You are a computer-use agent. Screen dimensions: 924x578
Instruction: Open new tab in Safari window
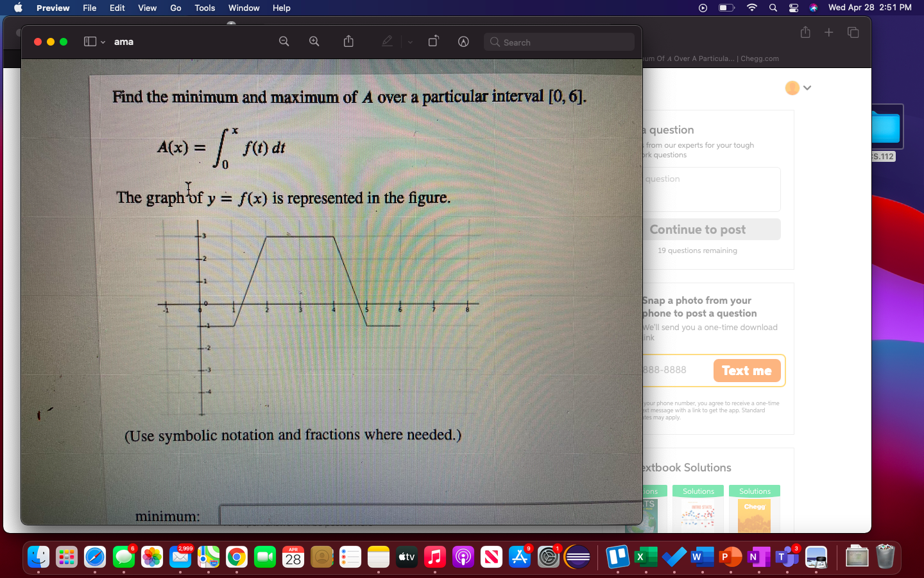pyautogui.click(x=829, y=32)
